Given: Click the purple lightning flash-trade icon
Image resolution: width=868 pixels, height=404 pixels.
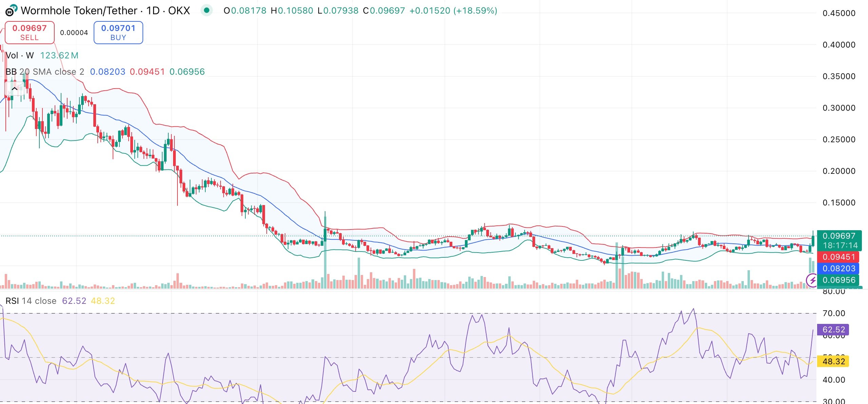Looking at the screenshot, I should pos(812,280).
